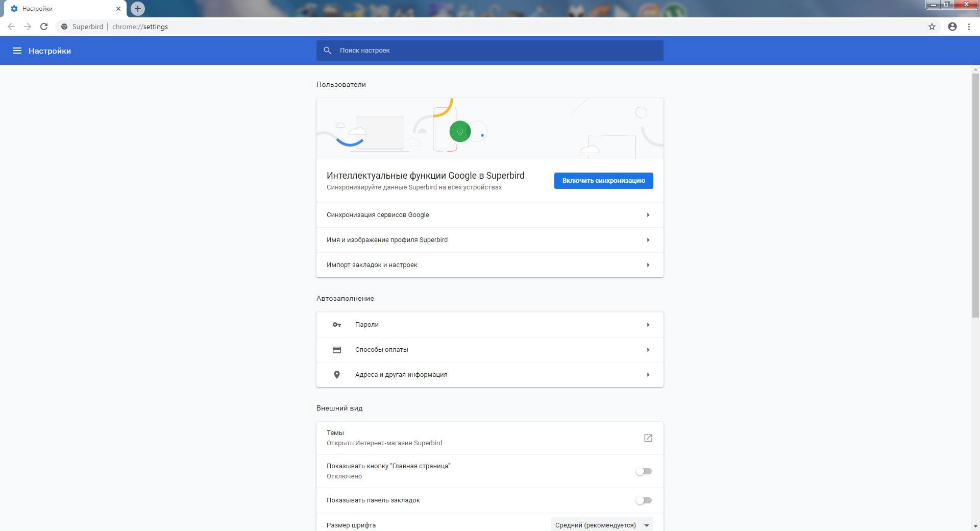980x531 pixels.
Task: Click Включить синхронизацию button
Action: pos(603,181)
